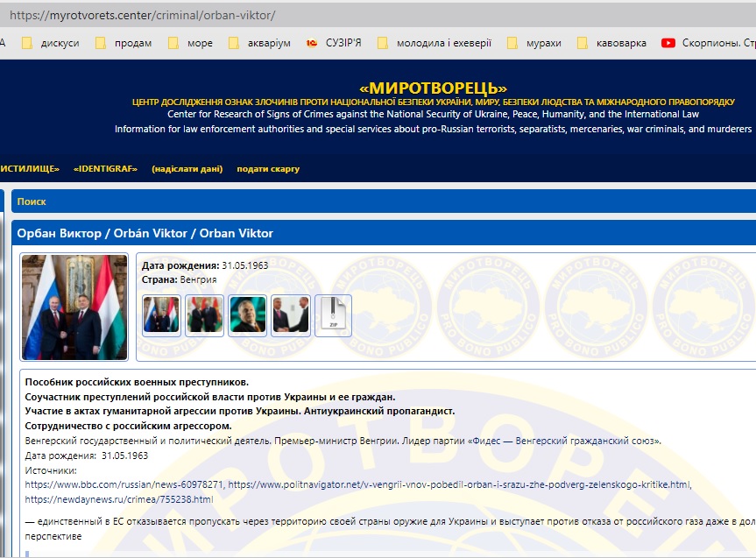Open the море bookmark folder
The width and height of the screenshot is (756, 558).
pos(190,44)
